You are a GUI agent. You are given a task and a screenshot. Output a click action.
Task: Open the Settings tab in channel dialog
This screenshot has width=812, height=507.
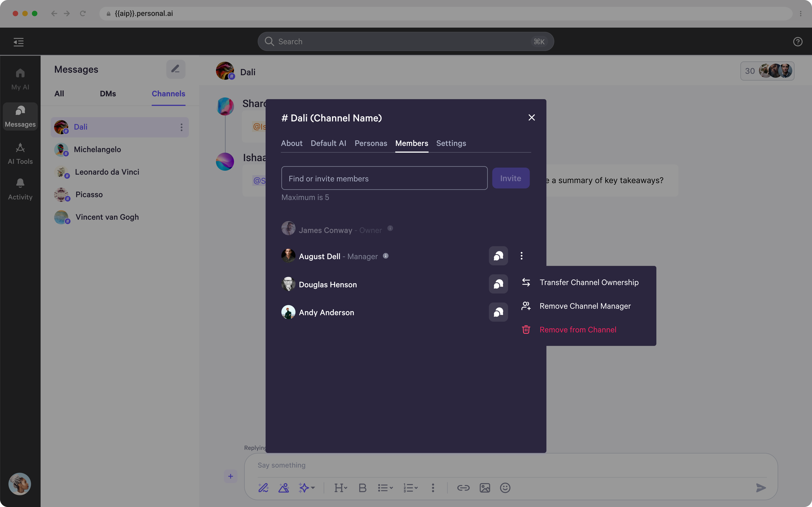451,143
